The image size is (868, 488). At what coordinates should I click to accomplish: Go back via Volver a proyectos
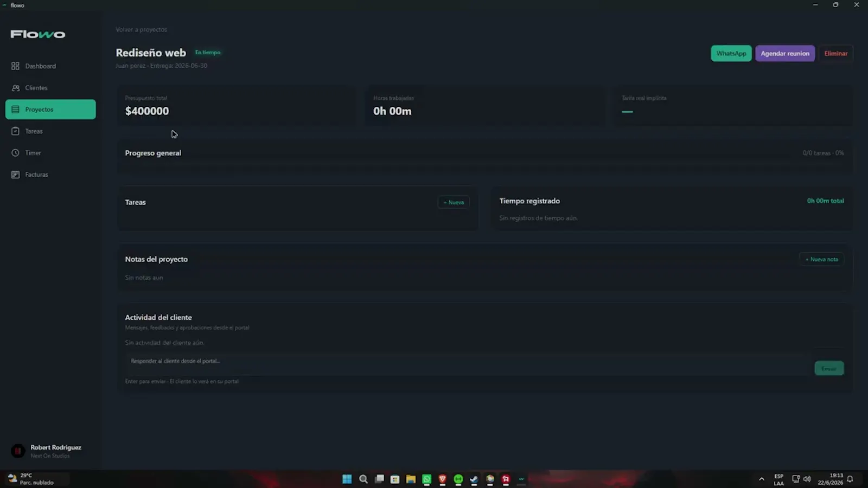tap(141, 30)
